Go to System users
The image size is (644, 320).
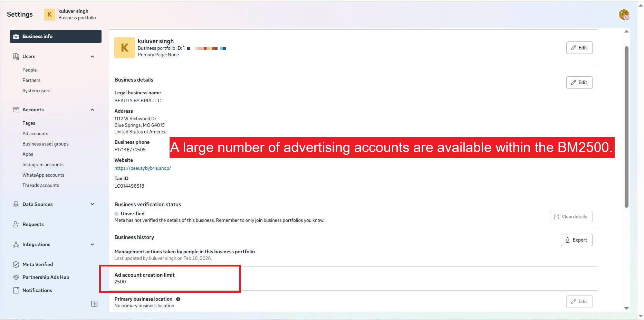(x=36, y=91)
